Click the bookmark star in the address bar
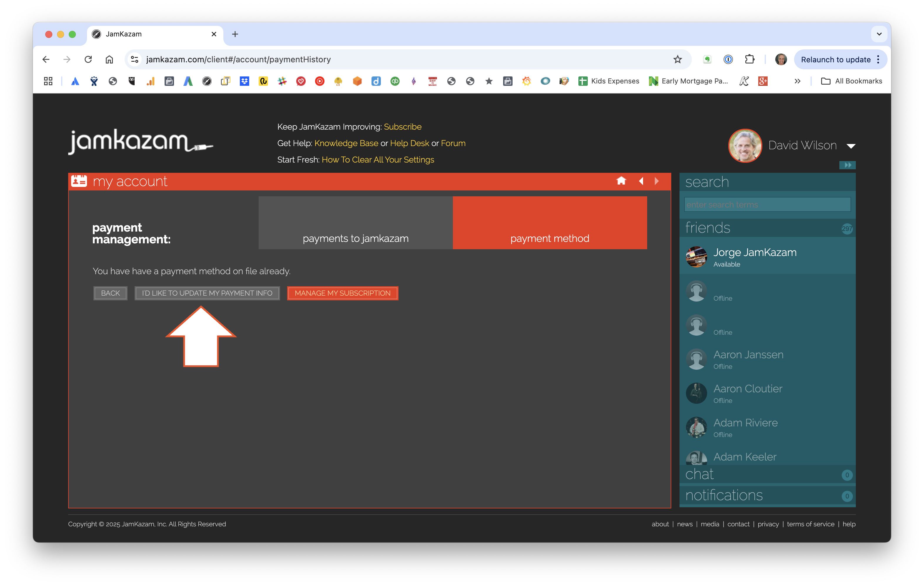 pyautogui.click(x=677, y=59)
